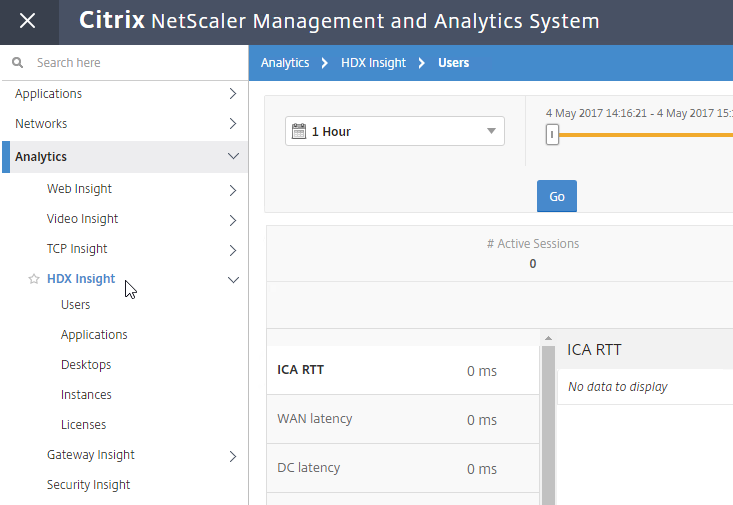Expand the Networks menu chevron

click(233, 123)
